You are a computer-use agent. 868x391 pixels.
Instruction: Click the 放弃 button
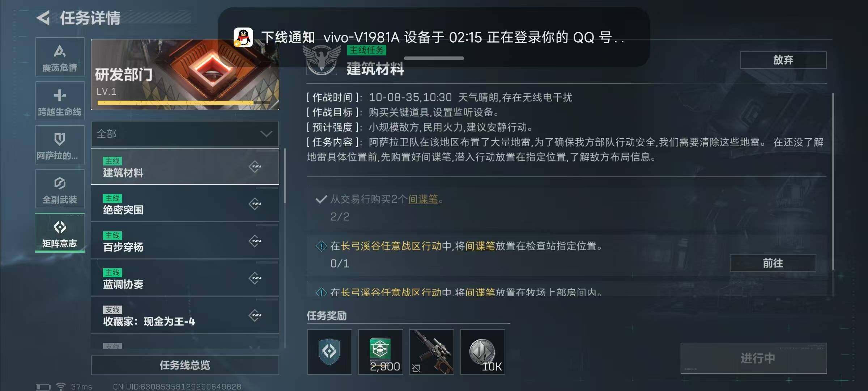[783, 60]
